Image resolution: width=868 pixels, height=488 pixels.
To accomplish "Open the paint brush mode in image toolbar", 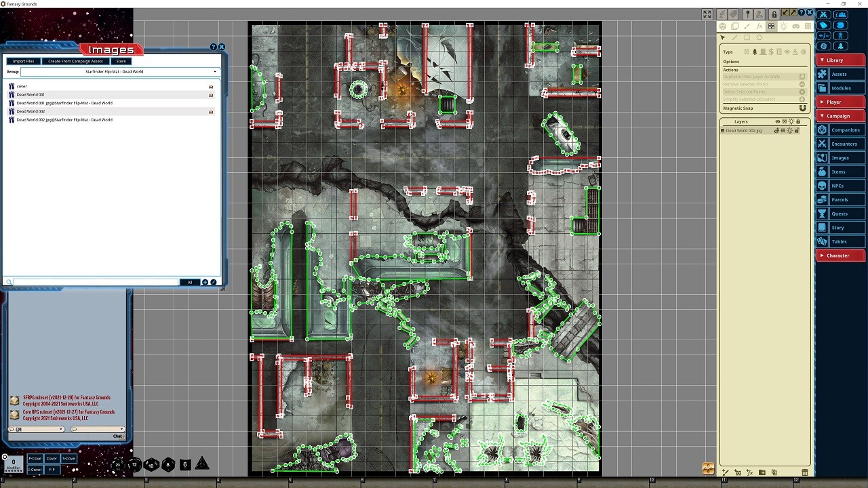I will coord(747,26).
